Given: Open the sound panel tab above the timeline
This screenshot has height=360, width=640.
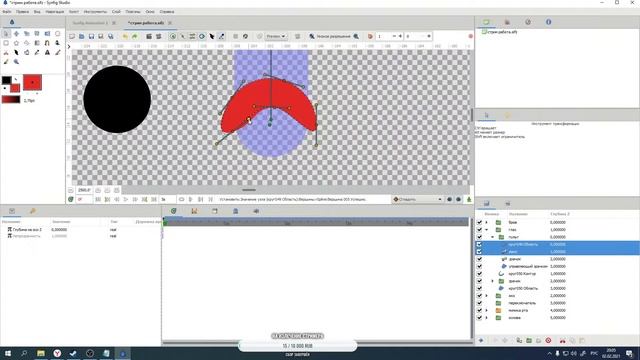Looking at the screenshot, I should [x=256, y=211].
